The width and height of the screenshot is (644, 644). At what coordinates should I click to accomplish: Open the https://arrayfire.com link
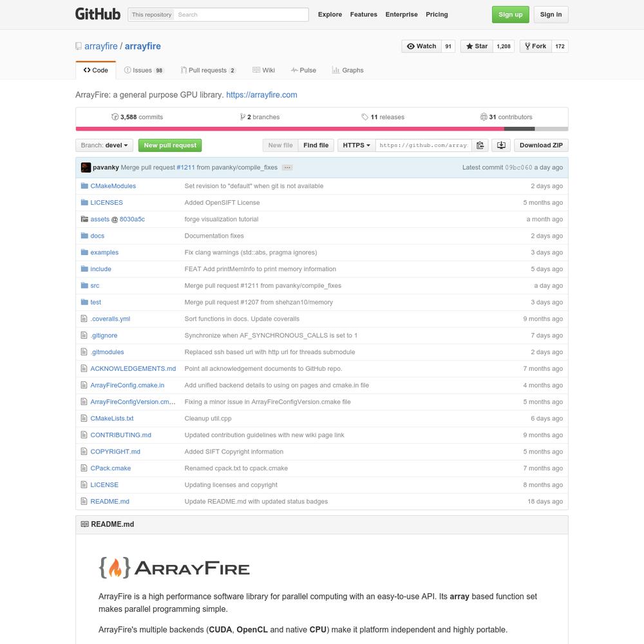(261, 95)
